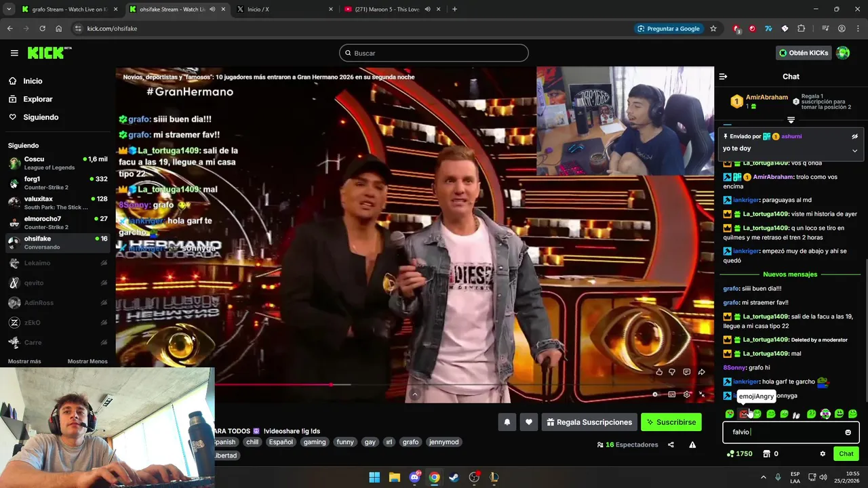Toggle the autoplay switch in the player
Screen dimensions: 868x488
[x=654, y=394]
